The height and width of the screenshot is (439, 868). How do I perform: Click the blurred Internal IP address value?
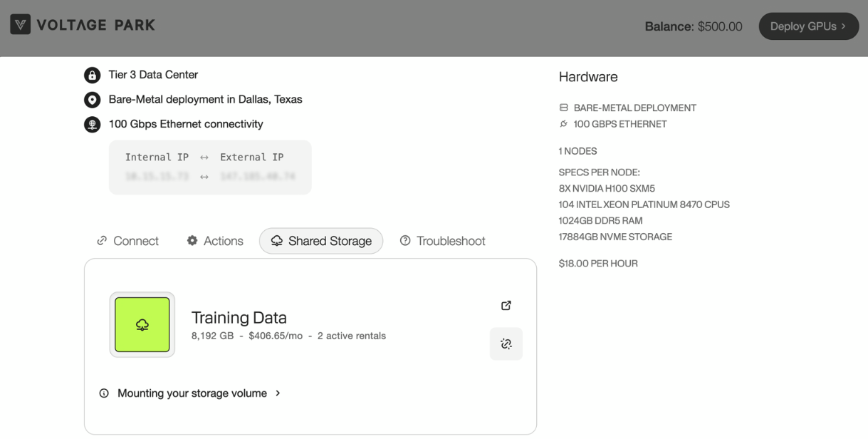pos(157,176)
